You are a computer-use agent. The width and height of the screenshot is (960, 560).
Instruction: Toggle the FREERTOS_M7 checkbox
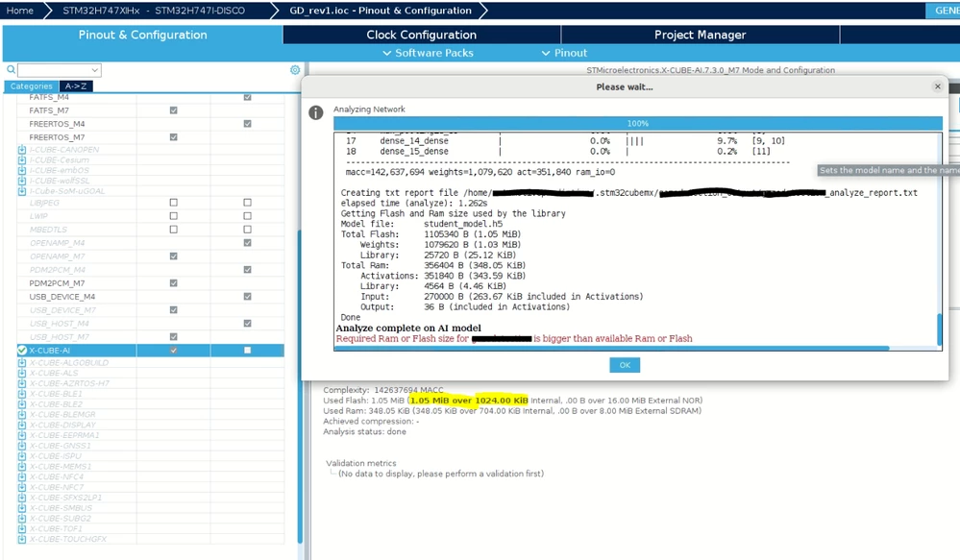(173, 137)
